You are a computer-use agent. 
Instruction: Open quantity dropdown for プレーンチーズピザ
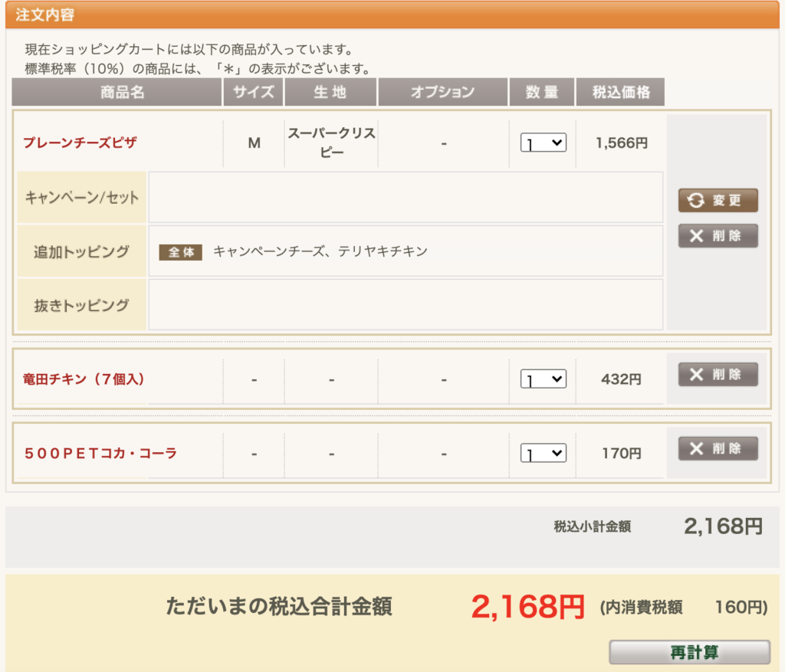(543, 143)
